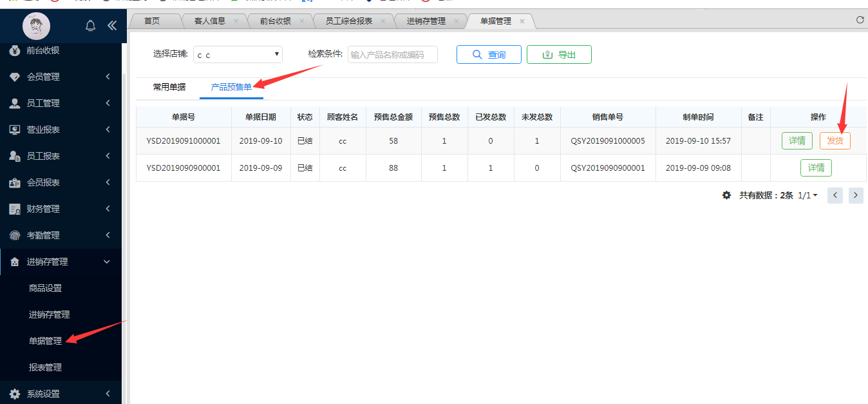
Task: Focus the 检索条件 product search field
Action: [x=393, y=55]
